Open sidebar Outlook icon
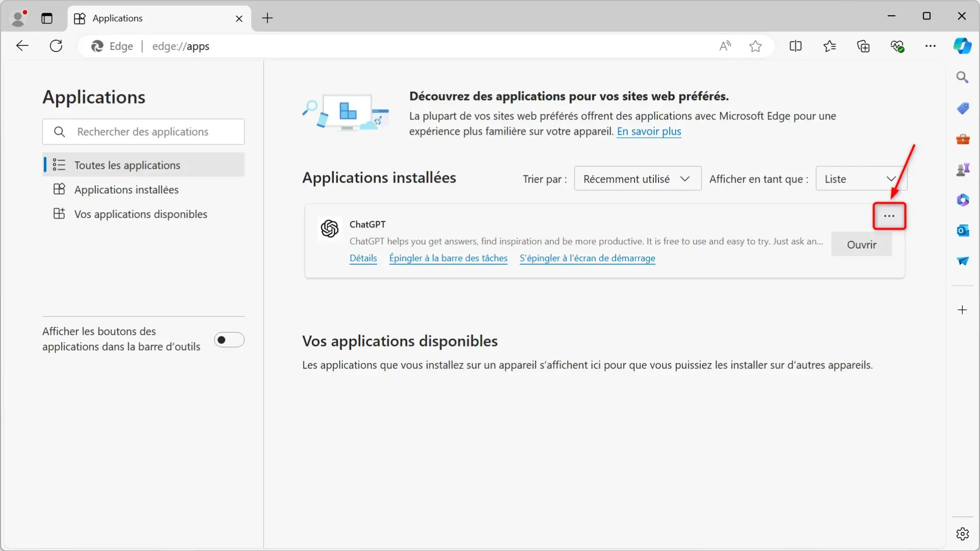 point(963,231)
